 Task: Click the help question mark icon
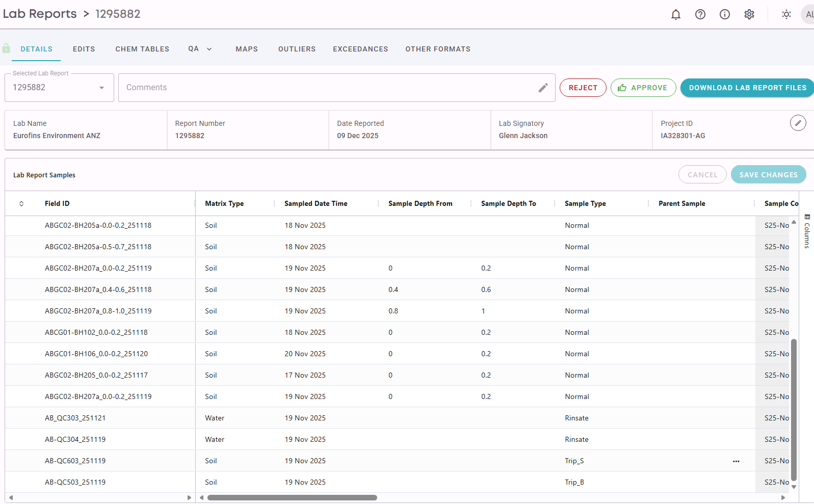pyautogui.click(x=700, y=14)
